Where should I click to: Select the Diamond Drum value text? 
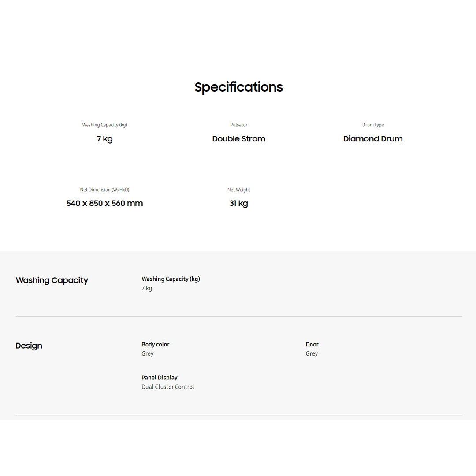(x=373, y=139)
